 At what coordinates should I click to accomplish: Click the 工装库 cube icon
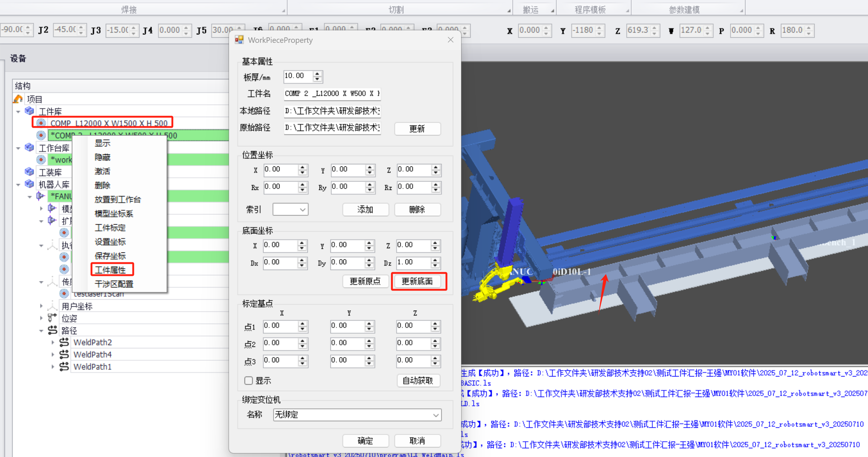[x=29, y=172]
